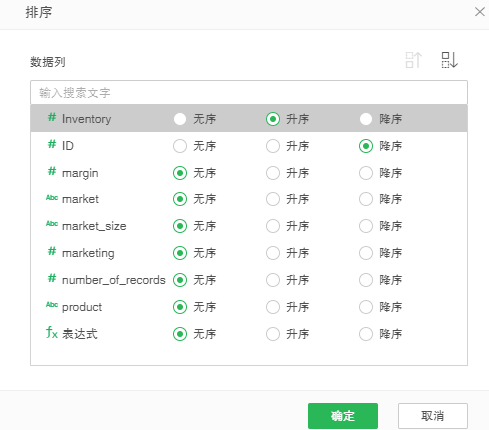This screenshot has height=430, width=489.
Task: Click the Abc icon beside product
Action: (52, 305)
